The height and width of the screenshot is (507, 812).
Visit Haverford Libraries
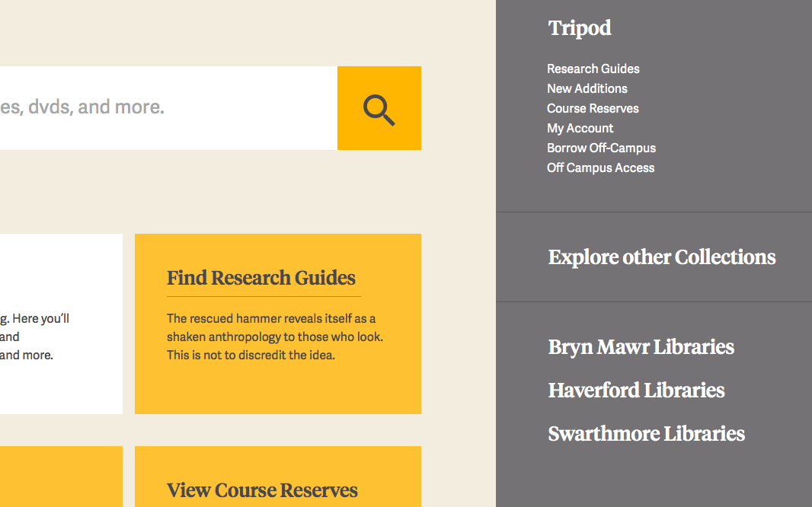pos(637,391)
